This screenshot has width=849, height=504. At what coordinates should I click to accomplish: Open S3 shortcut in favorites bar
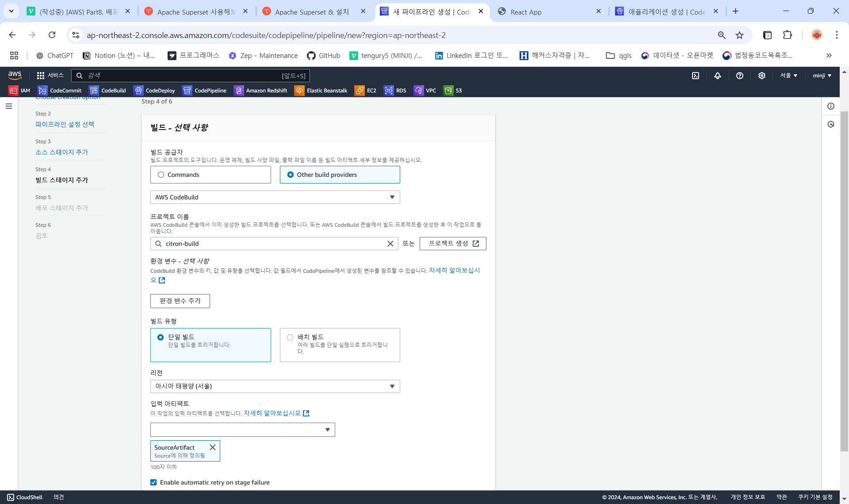(453, 91)
